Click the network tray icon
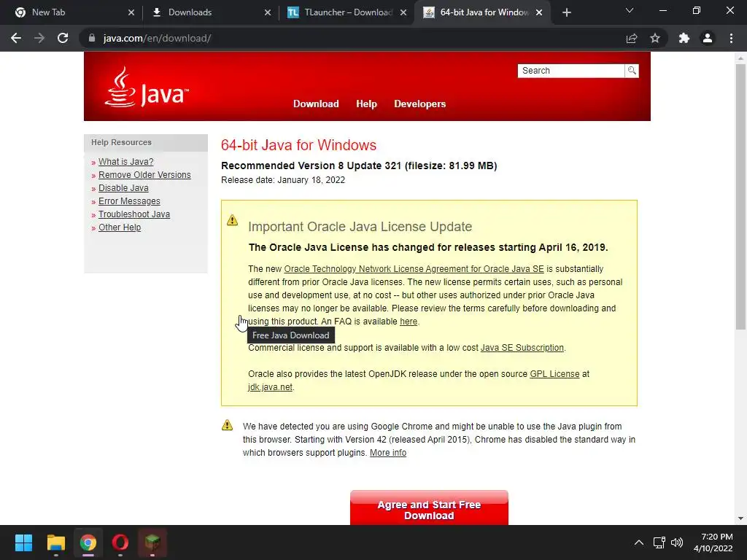The height and width of the screenshot is (560, 747). [659, 542]
